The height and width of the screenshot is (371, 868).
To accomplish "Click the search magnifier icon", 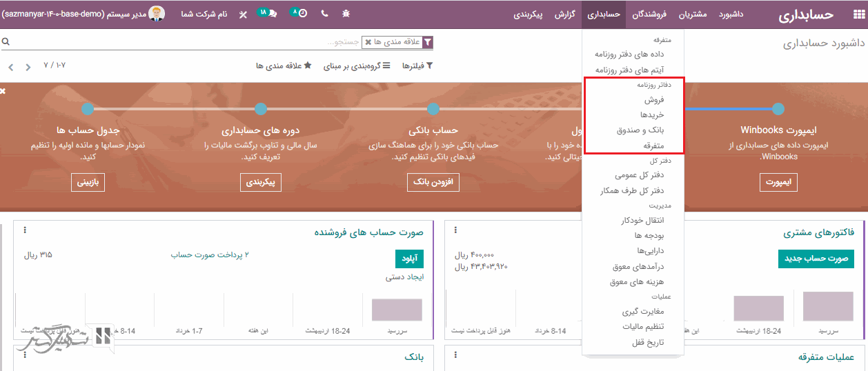I will [x=6, y=42].
